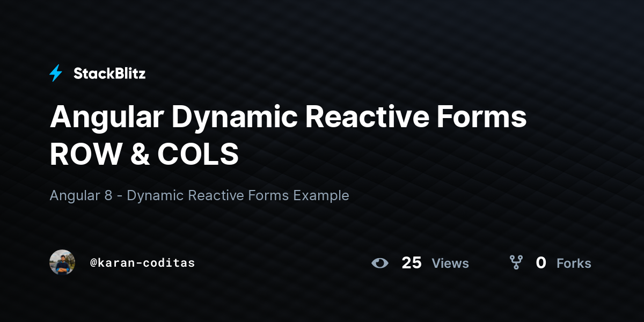This screenshot has height=322, width=644.
Task: Click the StackBlitz lightning bolt logo
Action: click(56, 73)
